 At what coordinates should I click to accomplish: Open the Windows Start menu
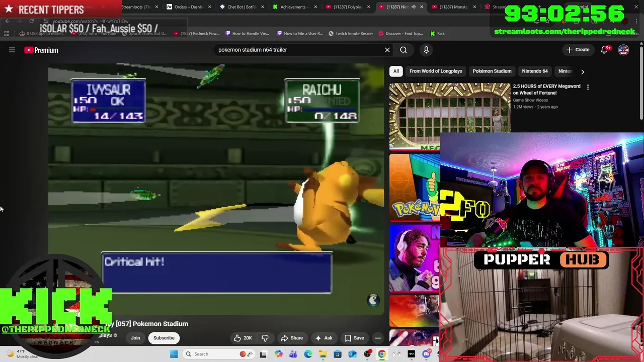pos(174,354)
